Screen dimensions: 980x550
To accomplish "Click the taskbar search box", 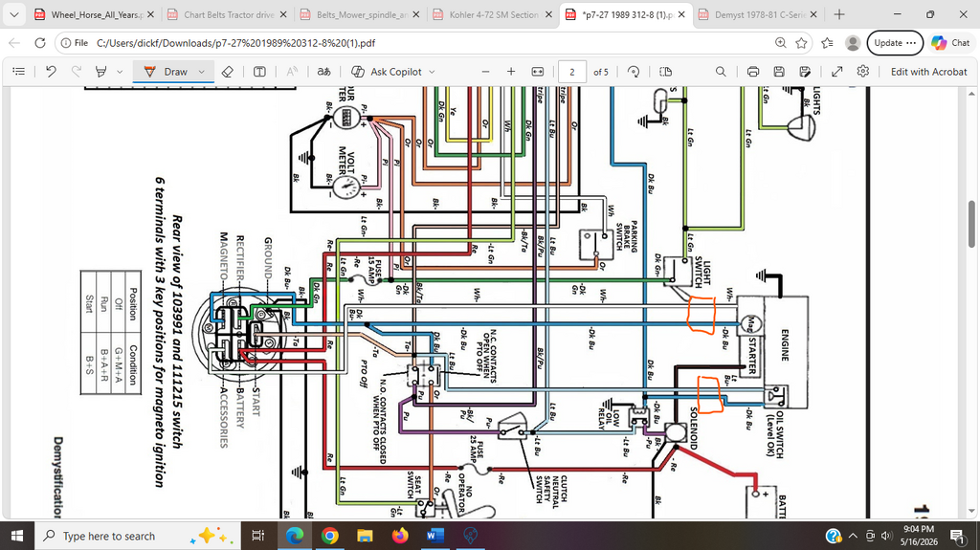I will (x=136, y=536).
